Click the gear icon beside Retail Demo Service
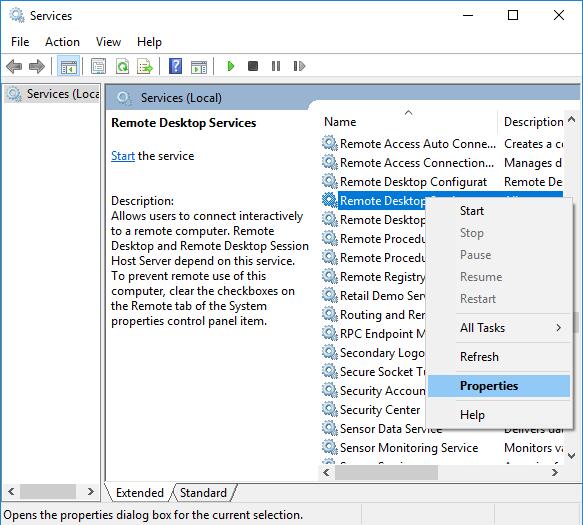This screenshot has width=583, height=525. click(x=329, y=295)
